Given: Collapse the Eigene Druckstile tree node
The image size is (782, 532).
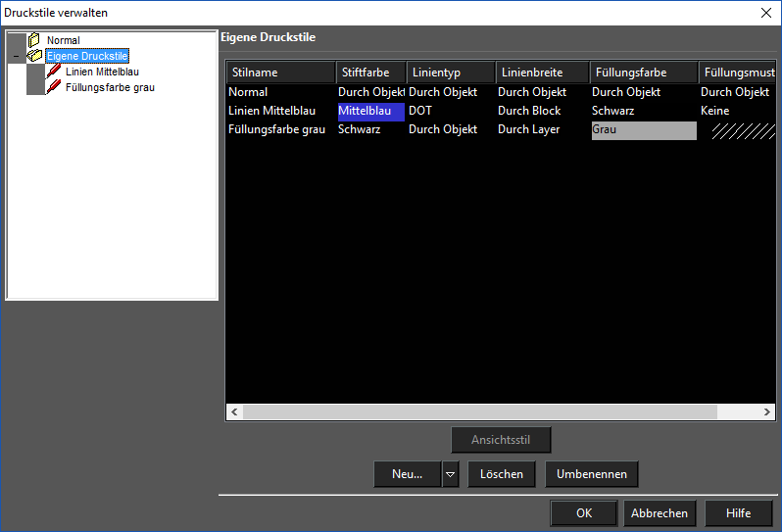Looking at the screenshot, I should point(16,57).
